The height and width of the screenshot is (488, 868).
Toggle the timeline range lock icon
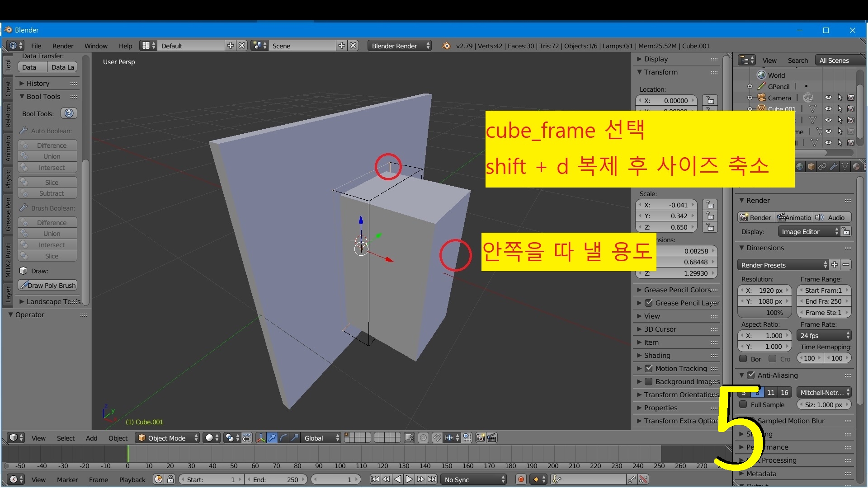coord(170,479)
